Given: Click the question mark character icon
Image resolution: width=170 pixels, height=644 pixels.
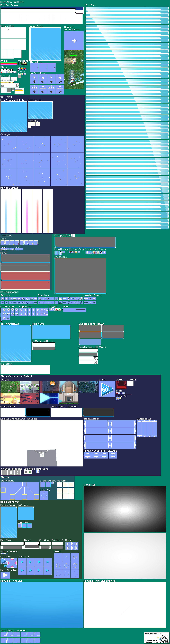Looking at the screenshot, I should [17, 472].
